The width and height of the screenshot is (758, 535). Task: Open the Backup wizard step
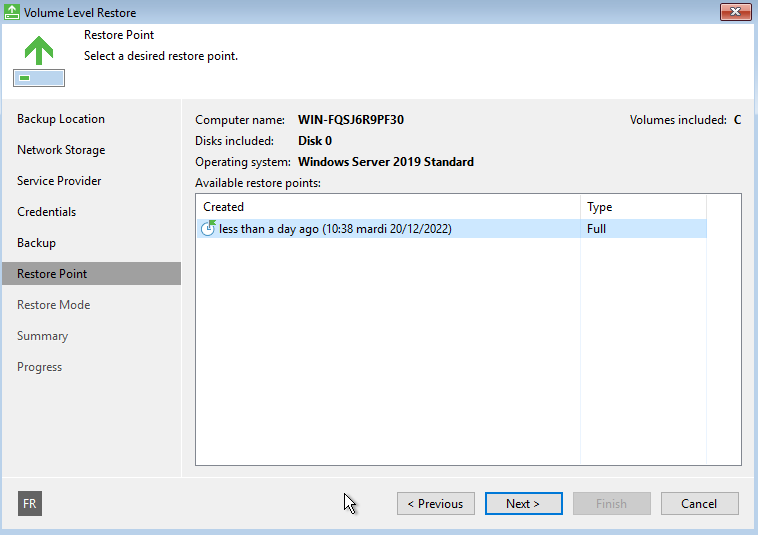point(36,243)
